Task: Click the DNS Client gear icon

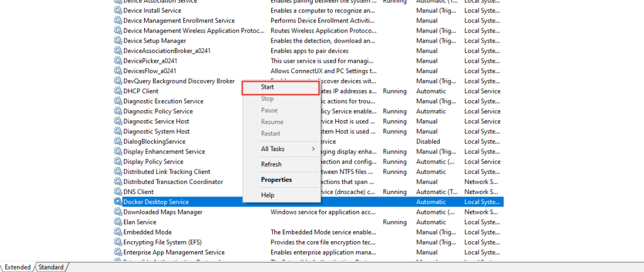Action: [118, 192]
